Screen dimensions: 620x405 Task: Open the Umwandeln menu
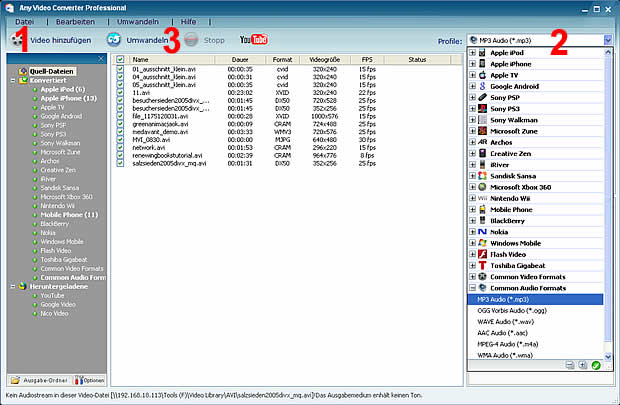(138, 22)
